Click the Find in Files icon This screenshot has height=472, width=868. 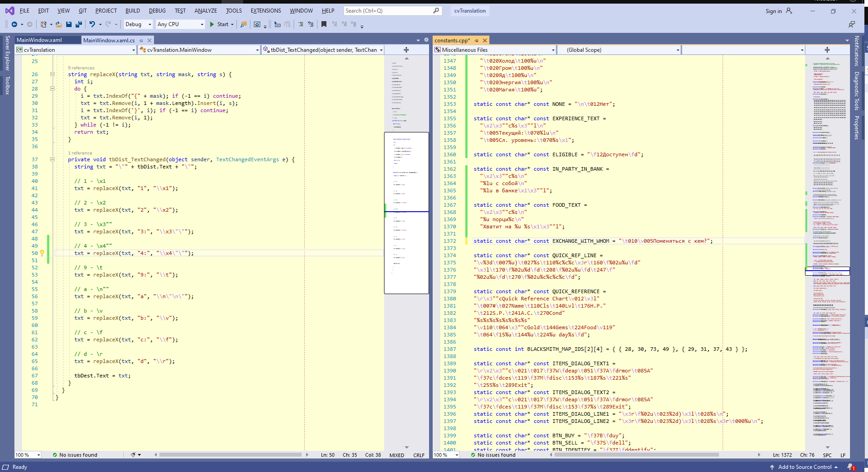pyautogui.click(x=244, y=24)
